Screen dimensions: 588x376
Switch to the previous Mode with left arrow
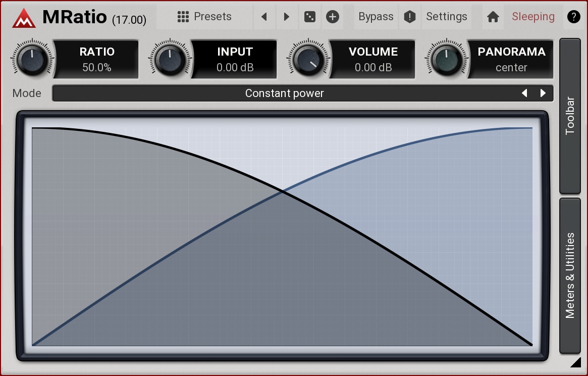(x=524, y=93)
